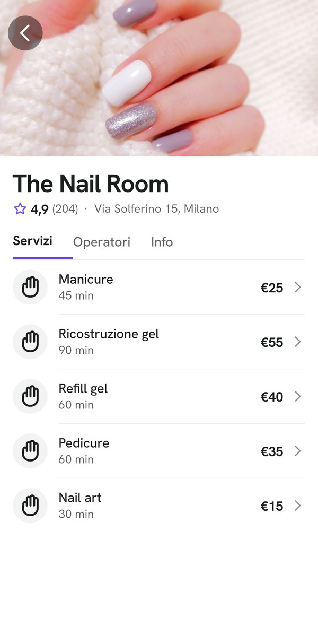Open Nail art chevron arrow

coord(298,506)
